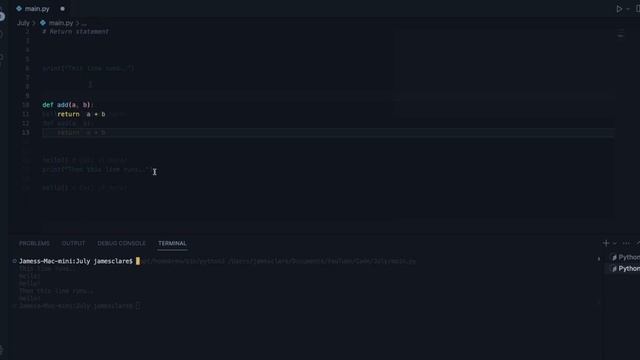Switch to the Debug Console tab
The width and height of the screenshot is (640, 360).
point(121,243)
